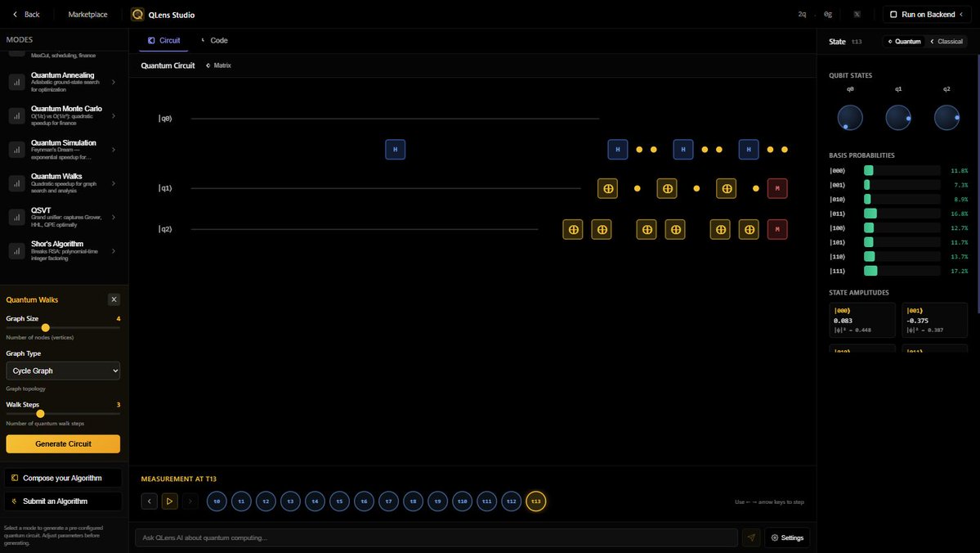Click the Shor's Algorithm mode icon
980x553 pixels.
click(x=17, y=251)
